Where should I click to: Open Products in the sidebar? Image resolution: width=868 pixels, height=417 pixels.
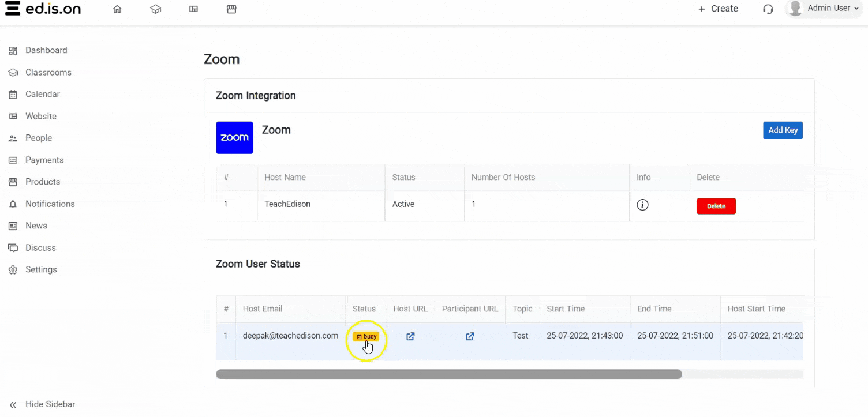click(x=43, y=182)
